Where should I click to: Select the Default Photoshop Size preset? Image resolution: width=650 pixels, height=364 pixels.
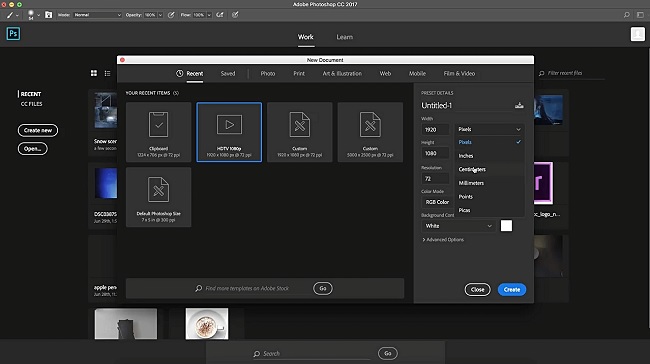point(158,197)
